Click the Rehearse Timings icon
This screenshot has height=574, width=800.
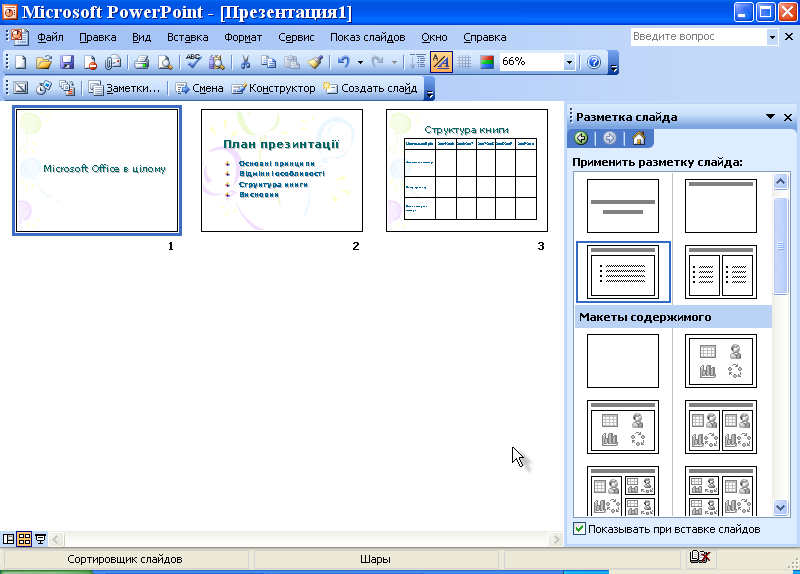(44, 88)
